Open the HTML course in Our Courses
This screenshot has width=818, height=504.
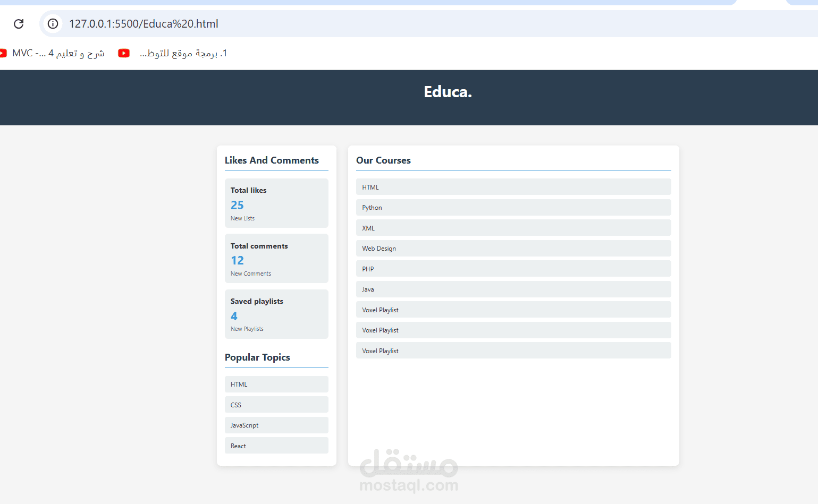(513, 187)
